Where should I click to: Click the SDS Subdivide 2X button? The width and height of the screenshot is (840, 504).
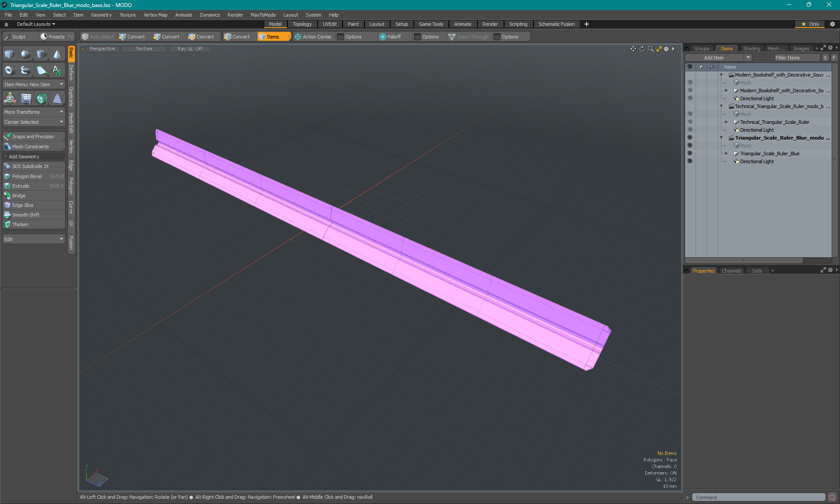[x=34, y=166]
